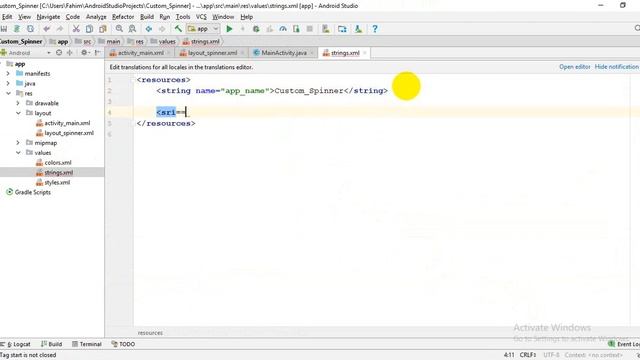640x360 pixels.
Task: Click the Cut scissors icon
Action: click(x=76, y=29)
